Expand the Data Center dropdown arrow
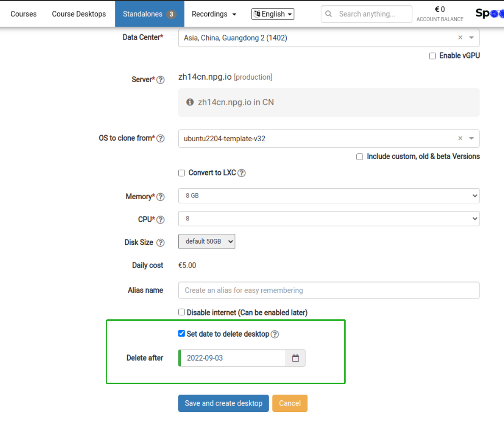Viewport: 504px width, 427px height. tap(471, 37)
